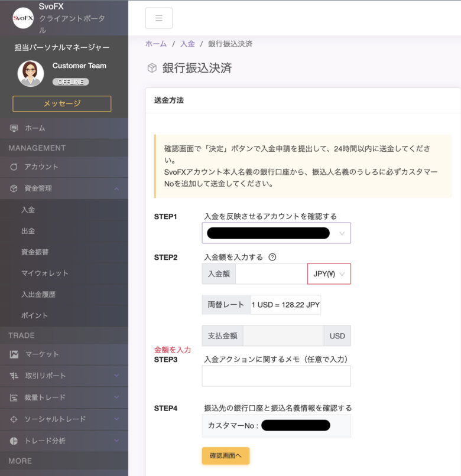Click the 取引リポート icon

coord(14,376)
